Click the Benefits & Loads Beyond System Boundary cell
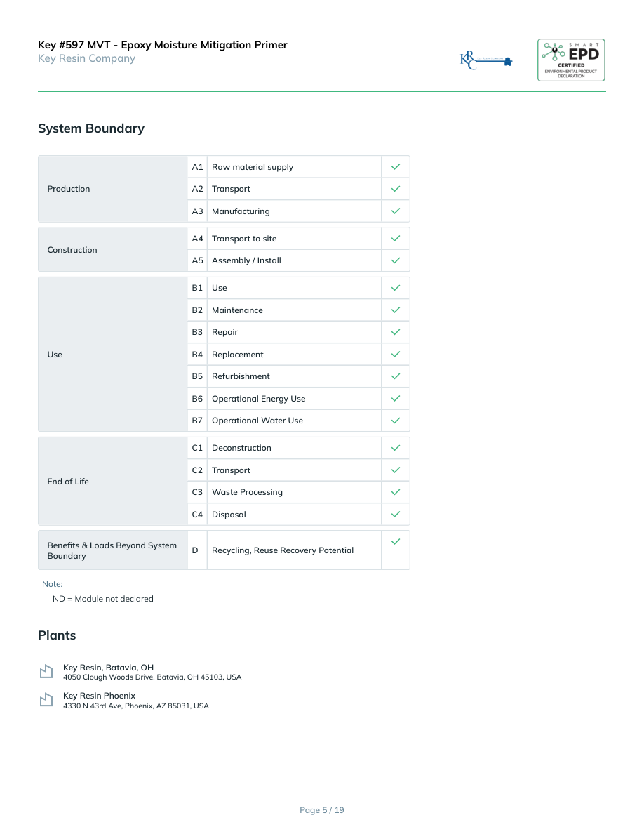This screenshot has width=644, height=834. 112,550
